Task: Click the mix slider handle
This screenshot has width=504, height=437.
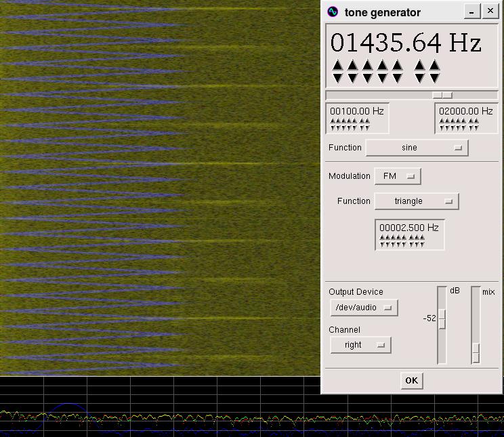Action: point(476,353)
